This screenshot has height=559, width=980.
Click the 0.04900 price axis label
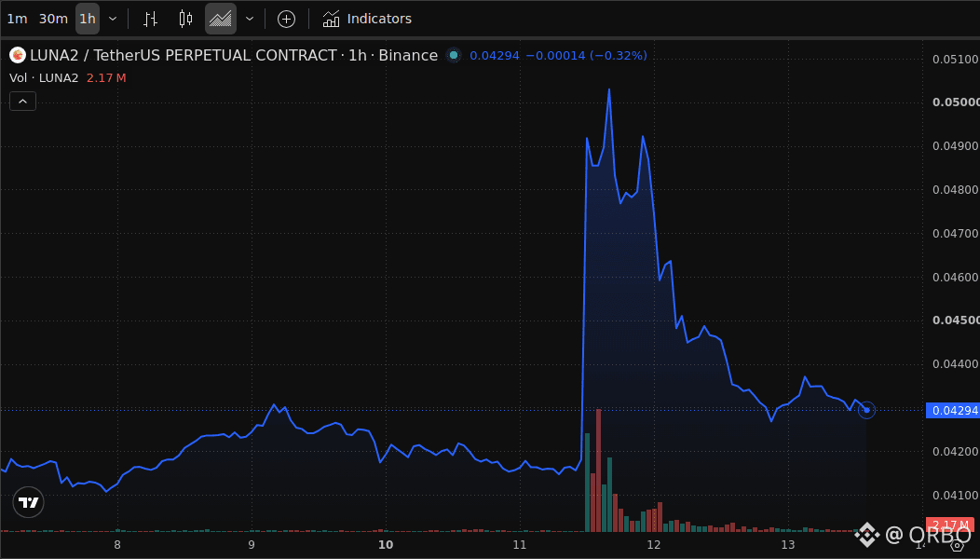click(956, 146)
